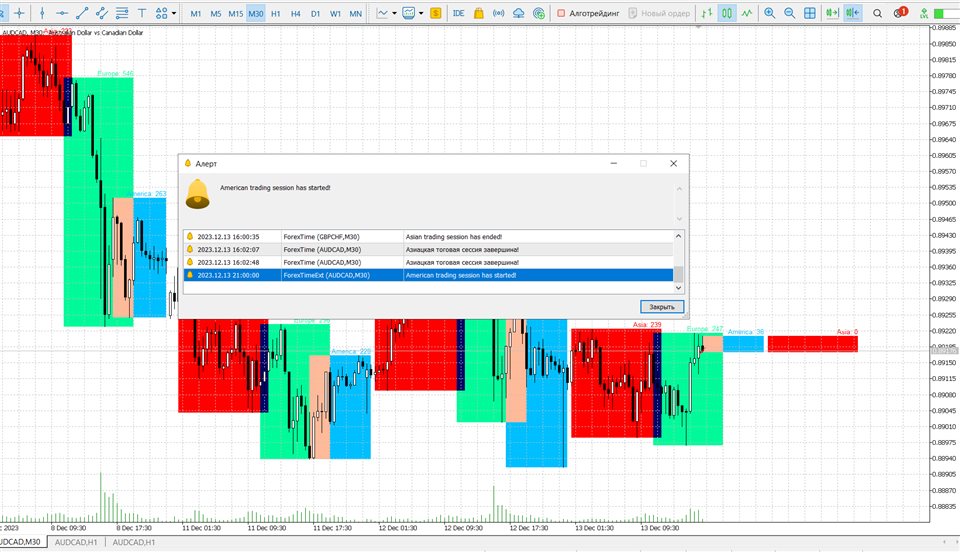The width and height of the screenshot is (960, 552).
Task: Click the globe icon with green plus
Action: click(539, 13)
